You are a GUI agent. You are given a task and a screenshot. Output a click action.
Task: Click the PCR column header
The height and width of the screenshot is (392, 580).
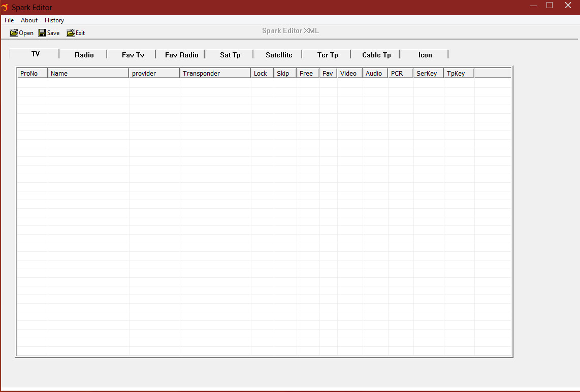[401, 73]
